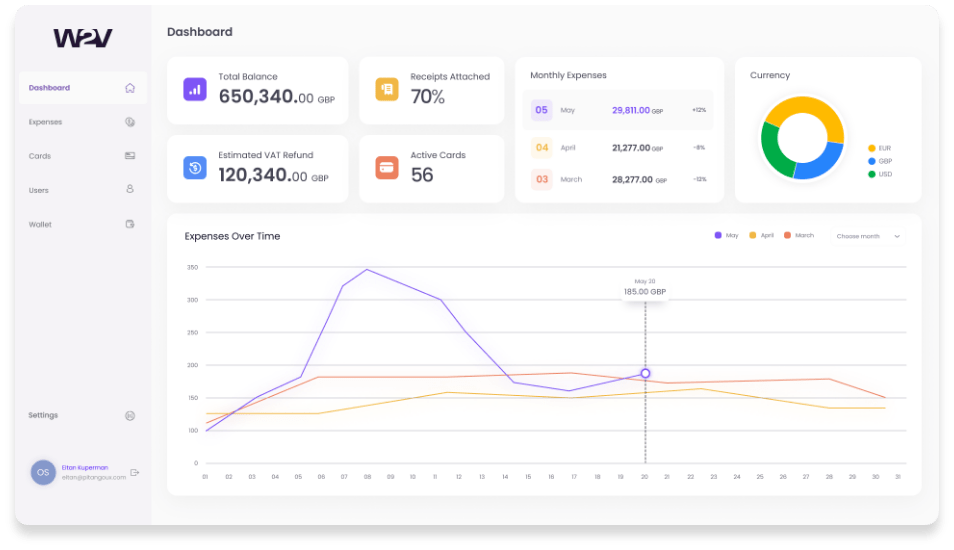Image resolution: width=954 pixels, height=550 pixels.
Task: Click the Wallet sidebar icon
Action: click(x=130, y=224)
